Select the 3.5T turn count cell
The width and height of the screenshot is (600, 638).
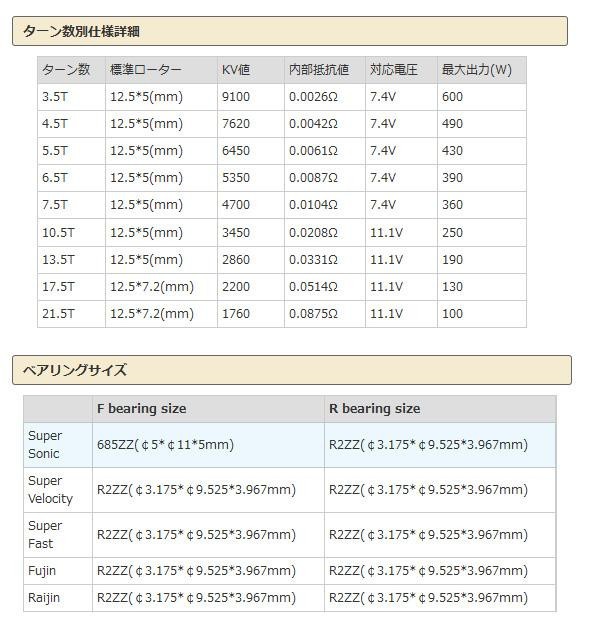(56, 97)
